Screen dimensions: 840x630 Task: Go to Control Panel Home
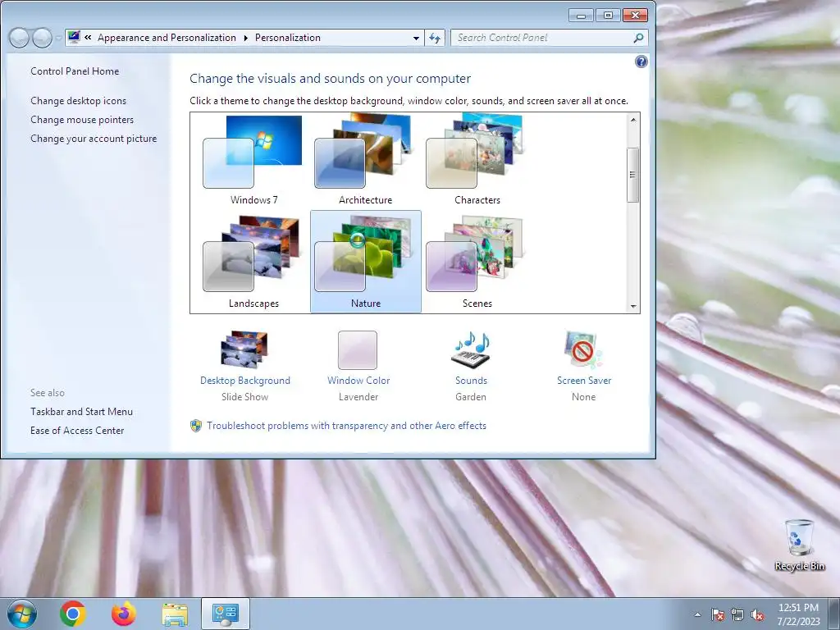75,71
